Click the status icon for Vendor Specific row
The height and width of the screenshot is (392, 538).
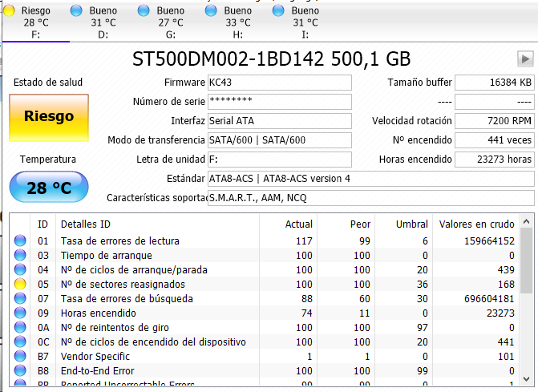21,357
